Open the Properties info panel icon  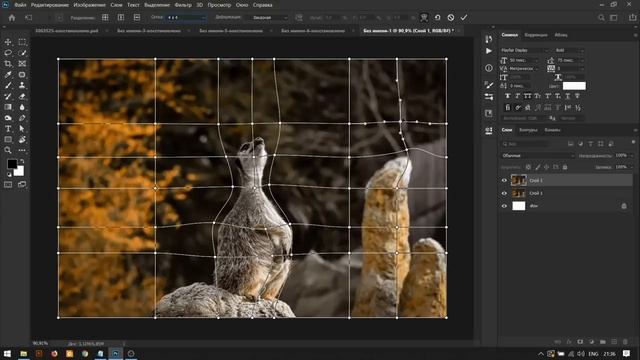click(x=489, y=68)
